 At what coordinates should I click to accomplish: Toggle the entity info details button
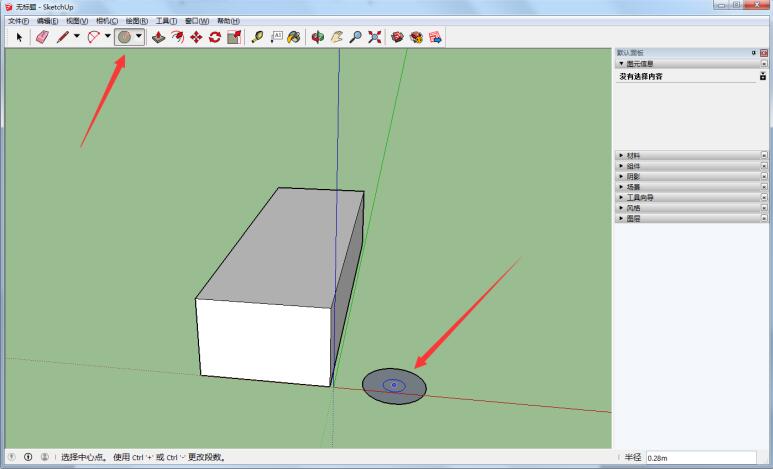pos(763,76)
